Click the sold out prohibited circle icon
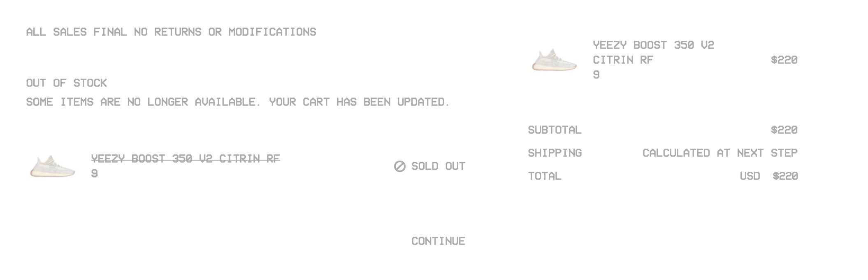The image size is (868, 280). click(x=400, y=166)
